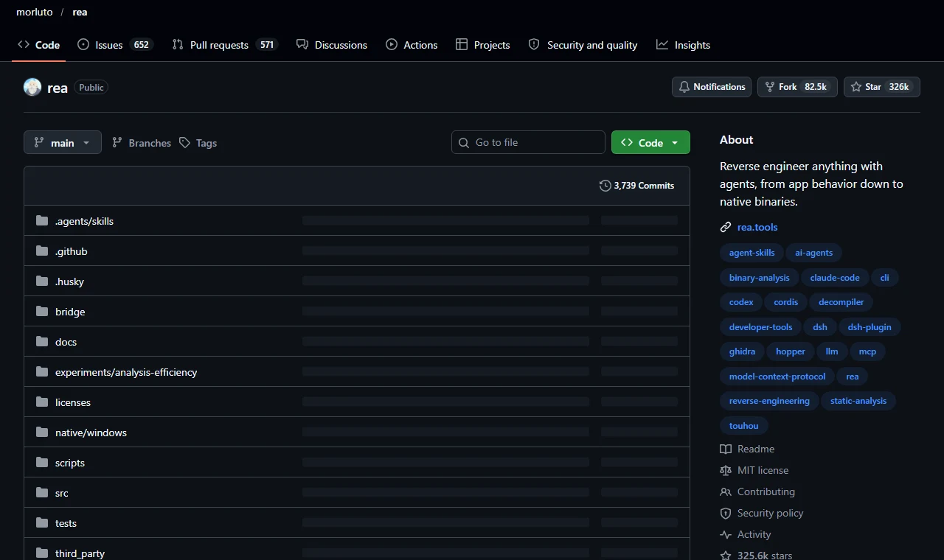
Task: Click the reverse-engineering topic tag
Action: tap(769, 401)
